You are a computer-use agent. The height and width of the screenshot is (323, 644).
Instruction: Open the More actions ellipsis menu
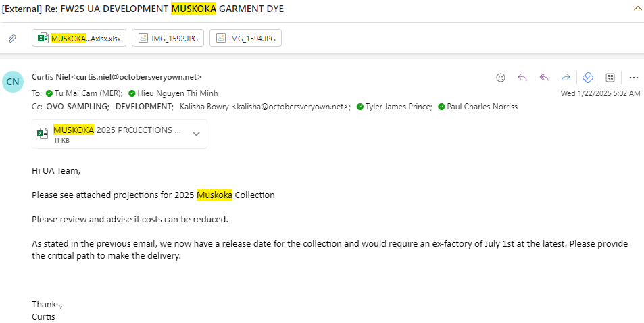[634, 78]
